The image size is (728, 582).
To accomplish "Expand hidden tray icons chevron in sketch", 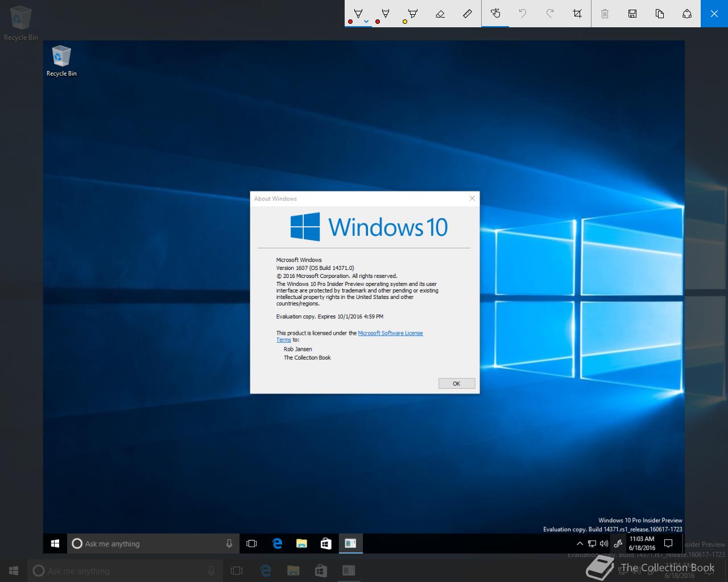I will [580, 543].
